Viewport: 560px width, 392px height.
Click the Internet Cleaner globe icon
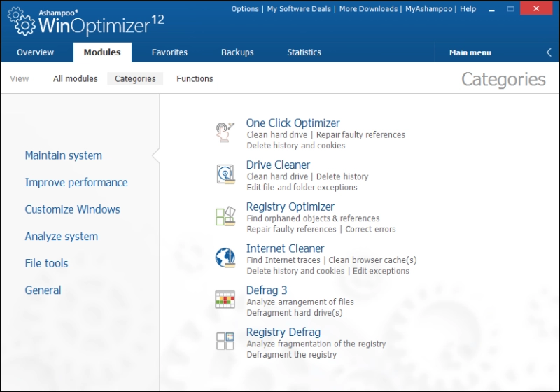[x=225, y=258]
